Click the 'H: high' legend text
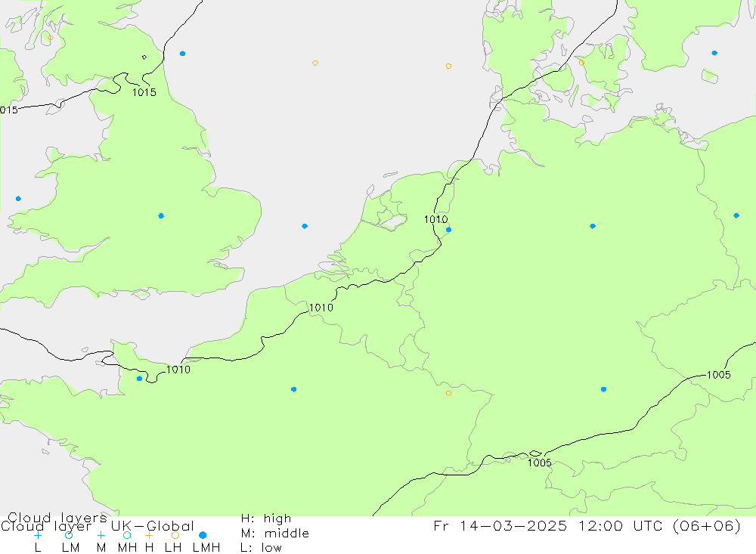The width and height of the screenshot is (756, 554). coord(266,518)
